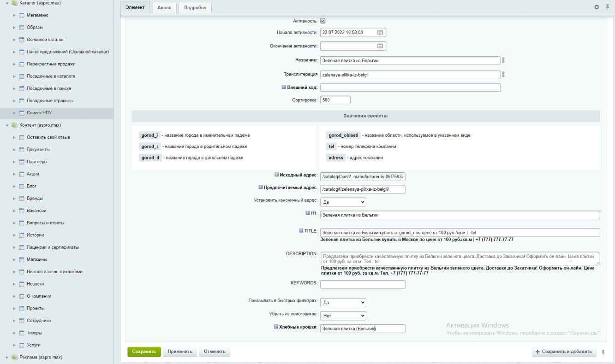This screenshot has height=364, width=615.
Task: Open the Установить каноничный адрес dropdown
Action: [x=343, y=202]
